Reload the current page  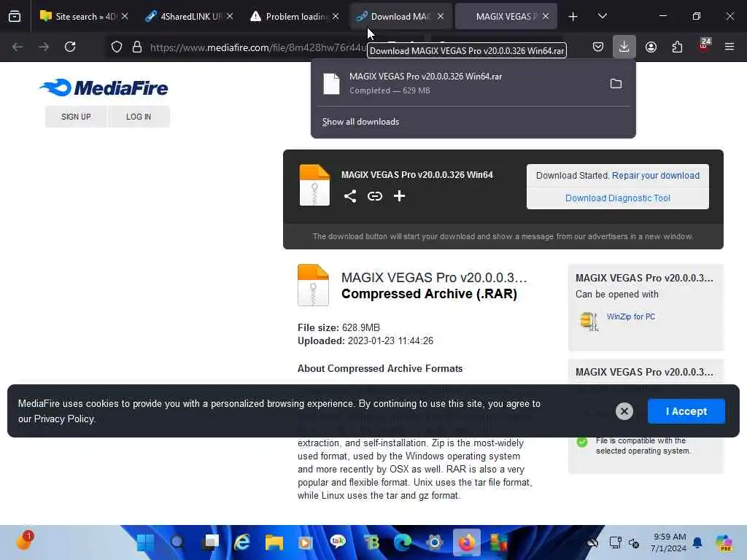[70, 47]
